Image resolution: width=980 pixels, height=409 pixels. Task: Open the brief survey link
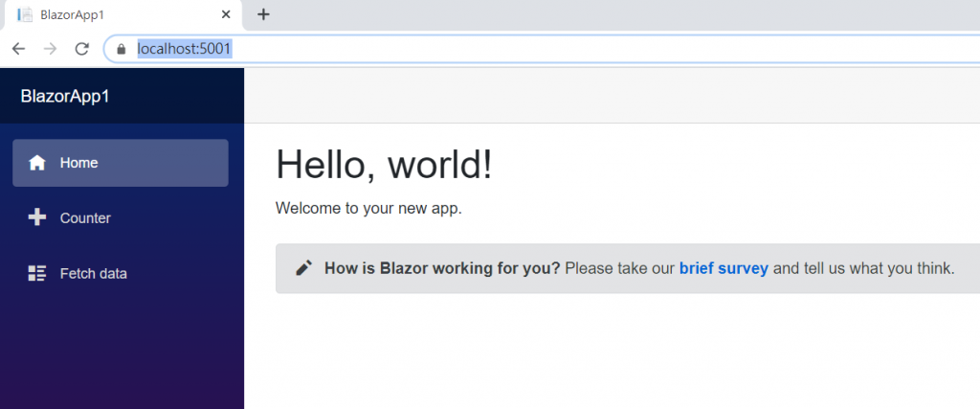(x=724, y=269)
